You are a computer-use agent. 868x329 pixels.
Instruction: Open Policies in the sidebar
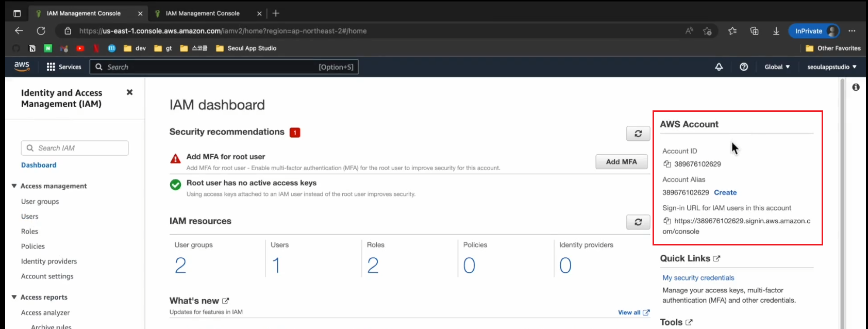[x=33, y=246]
